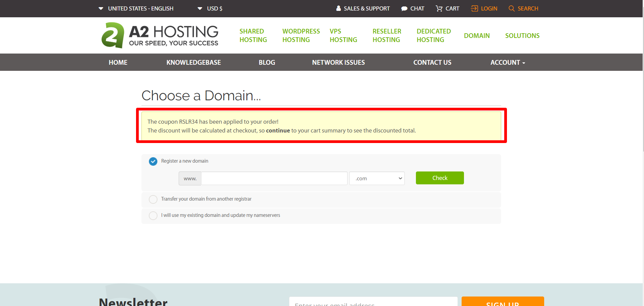Choose use my existing domain option
The image size is (644, 306).
pos(153,216)
